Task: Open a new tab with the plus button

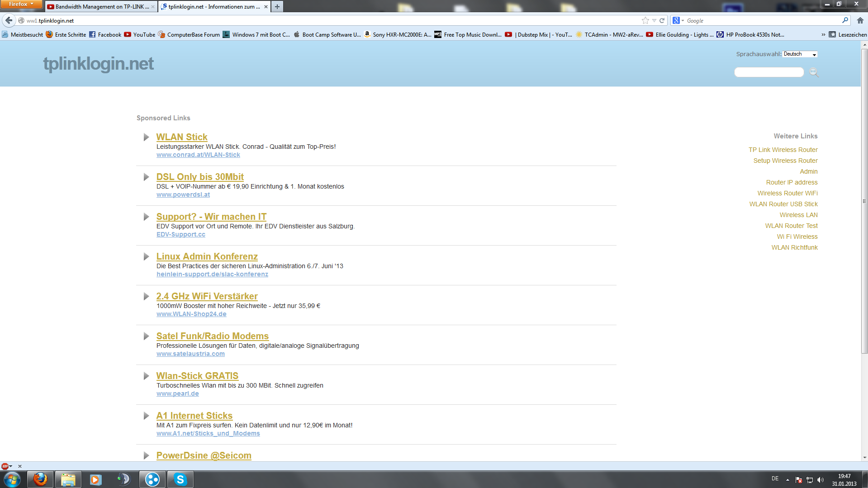Action: click(277, 7)
